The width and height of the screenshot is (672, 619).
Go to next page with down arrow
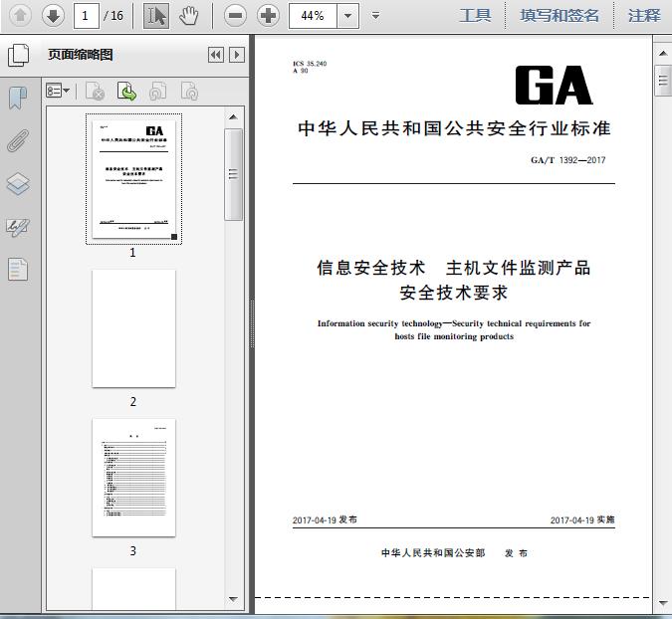click(53, 15)
